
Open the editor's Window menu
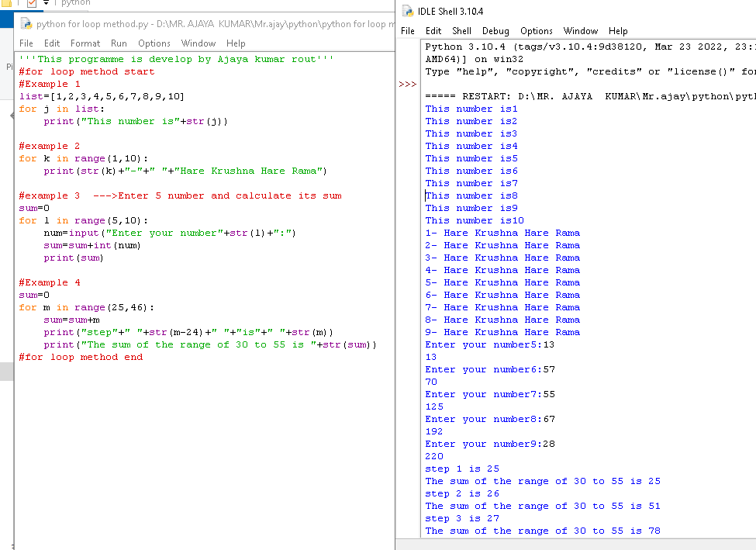[x=198, y=43]
